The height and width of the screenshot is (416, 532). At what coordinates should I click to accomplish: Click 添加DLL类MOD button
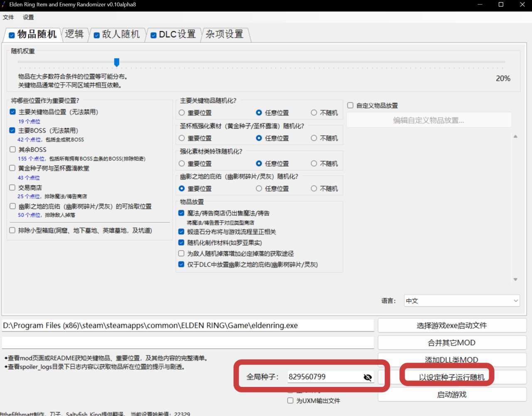[x=452, y=360]
